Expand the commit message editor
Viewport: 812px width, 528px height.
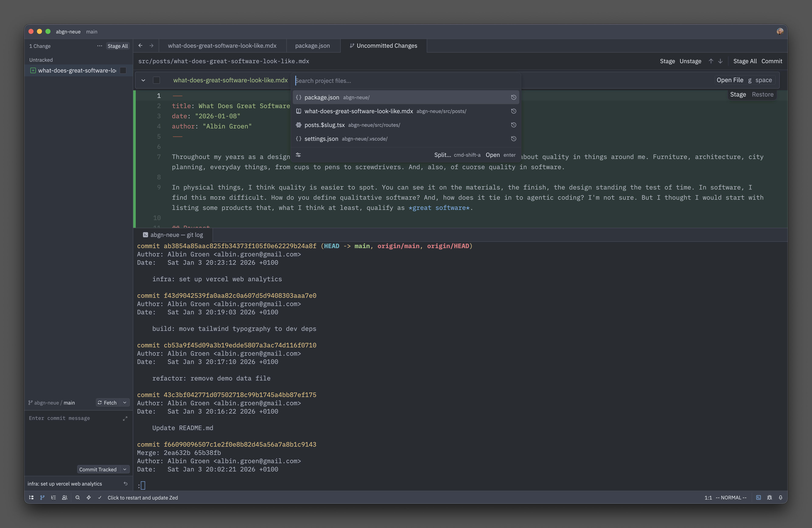pos(125,419)
